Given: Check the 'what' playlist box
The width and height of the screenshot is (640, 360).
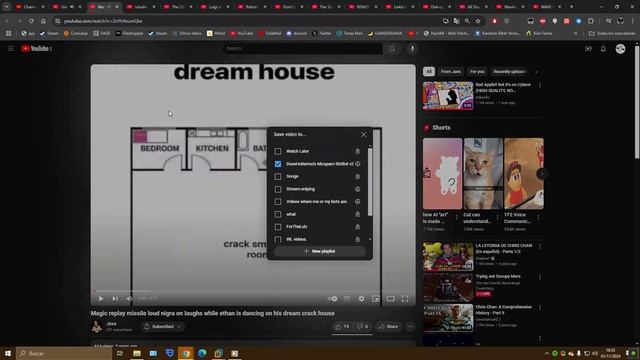Looking at the screenshot, I should (278, 214).
